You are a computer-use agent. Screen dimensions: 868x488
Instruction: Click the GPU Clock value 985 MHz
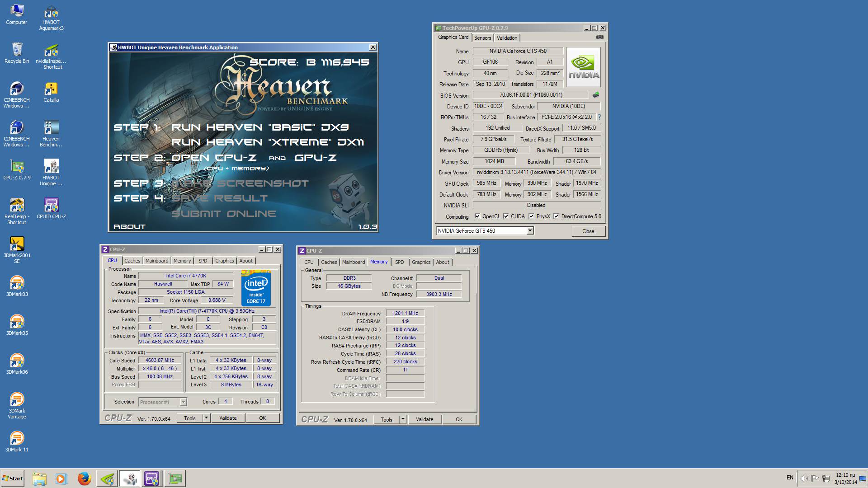(486, 183)
